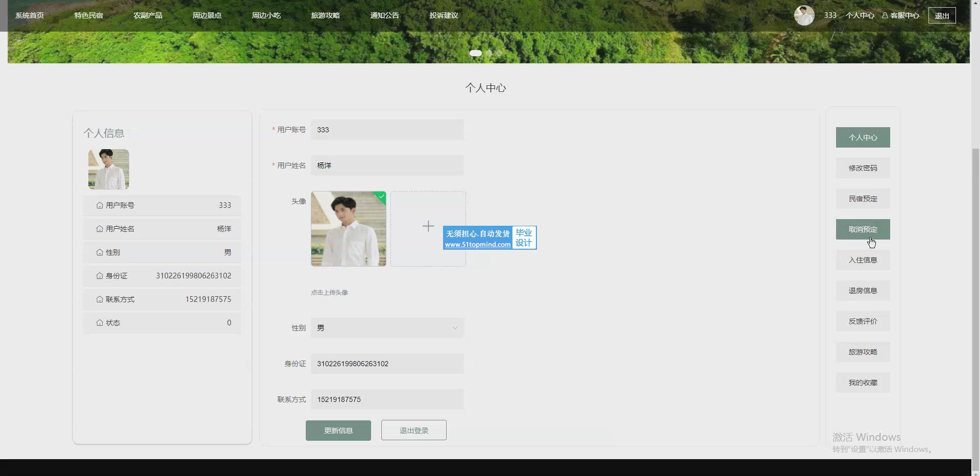Open 退房信息 in the right sidebar

point(863,291)
